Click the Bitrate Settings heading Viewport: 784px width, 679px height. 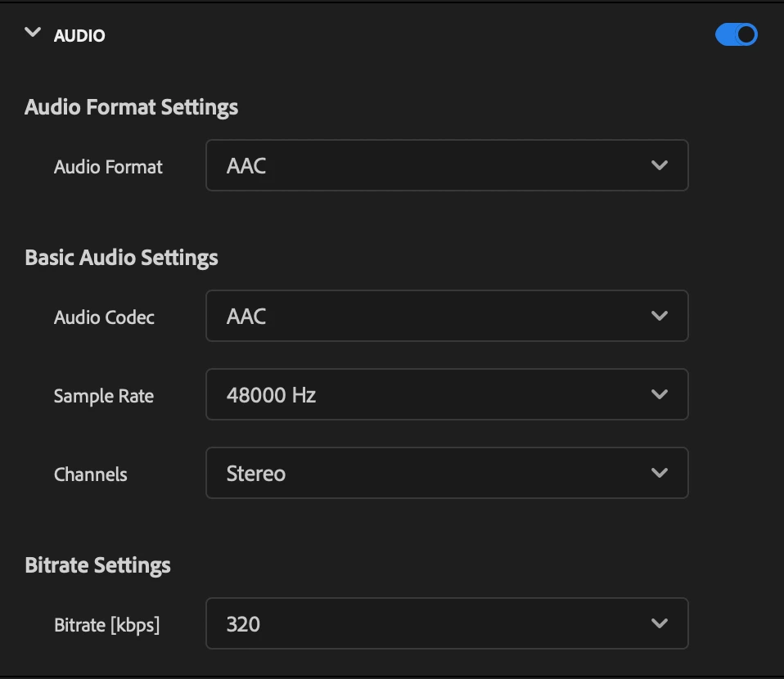pos(97,565)
